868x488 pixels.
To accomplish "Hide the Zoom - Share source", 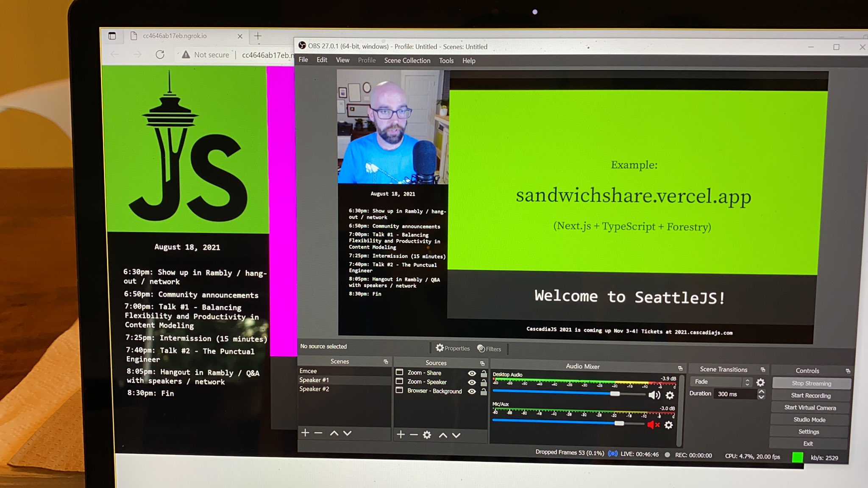I will point(472,373).
